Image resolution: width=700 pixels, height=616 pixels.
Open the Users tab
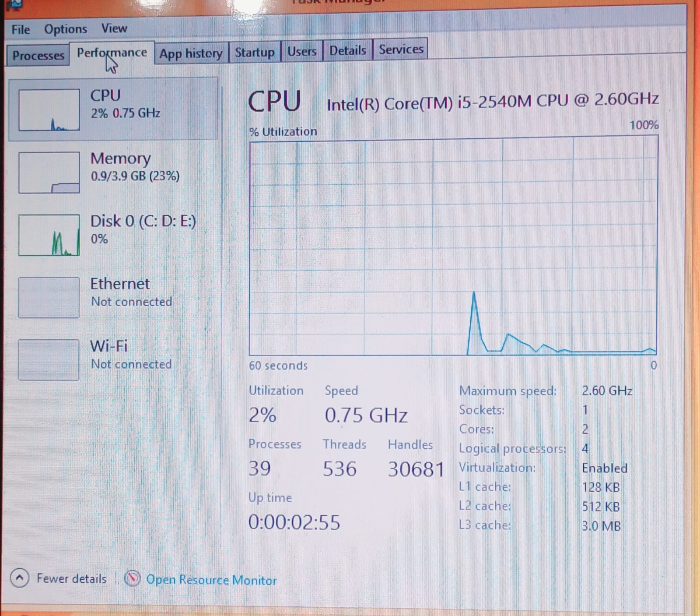tap(302, 51)
